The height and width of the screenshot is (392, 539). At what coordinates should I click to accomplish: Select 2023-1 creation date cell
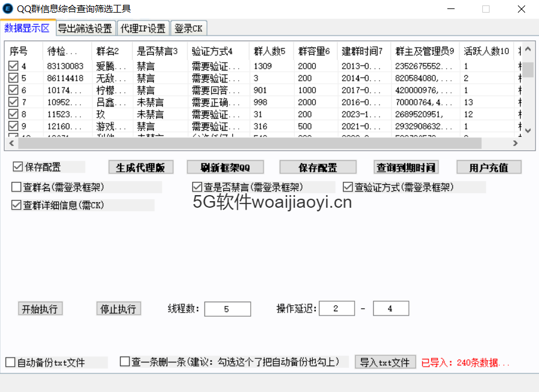coord(361,114)
